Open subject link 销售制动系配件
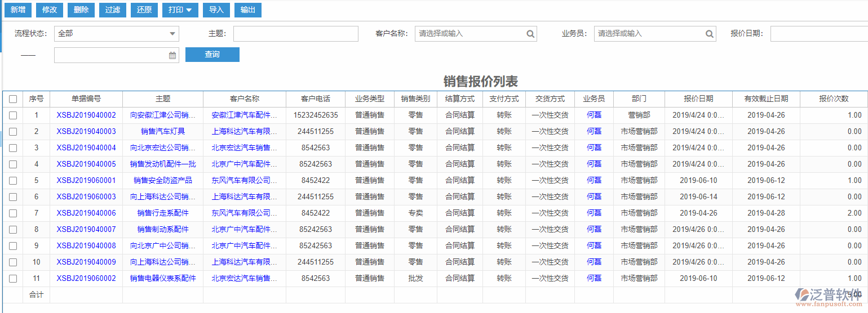Image resolution: width=868 pixels, height=313 pixels. click(163, 230)
